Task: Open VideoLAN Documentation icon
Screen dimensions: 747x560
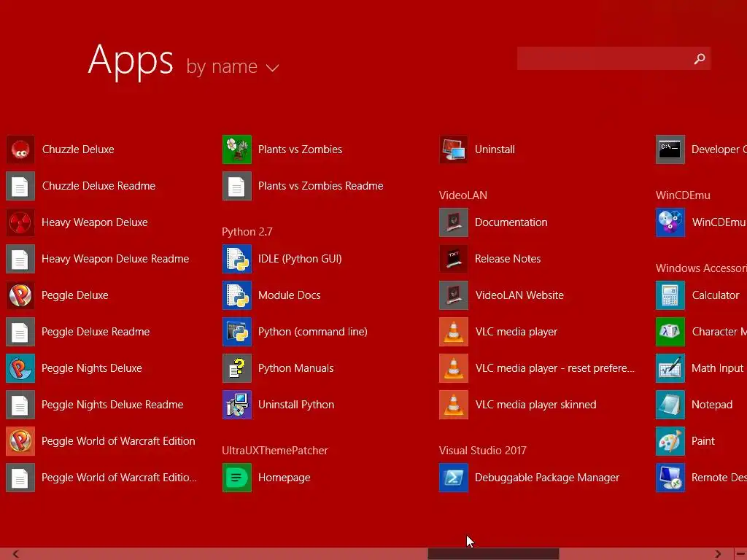Action: click(454, 222)
